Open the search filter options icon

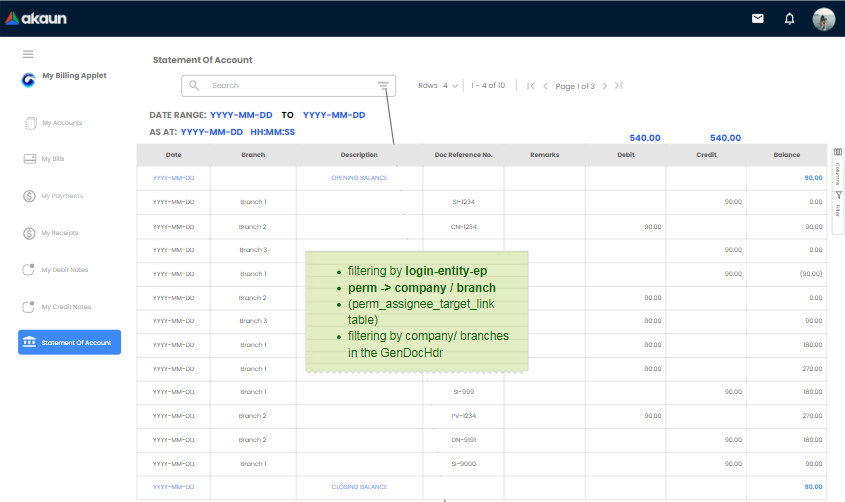[x=383, y=86]
